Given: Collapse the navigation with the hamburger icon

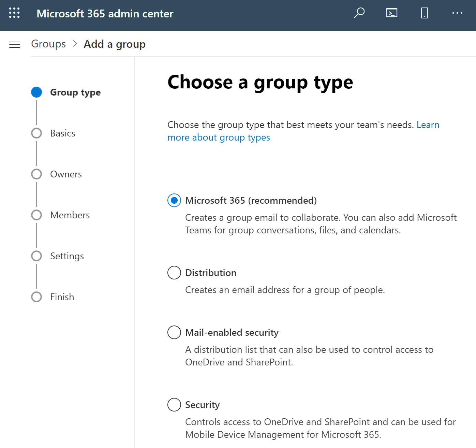Looking at the screenshot, I should click(15, 44).
